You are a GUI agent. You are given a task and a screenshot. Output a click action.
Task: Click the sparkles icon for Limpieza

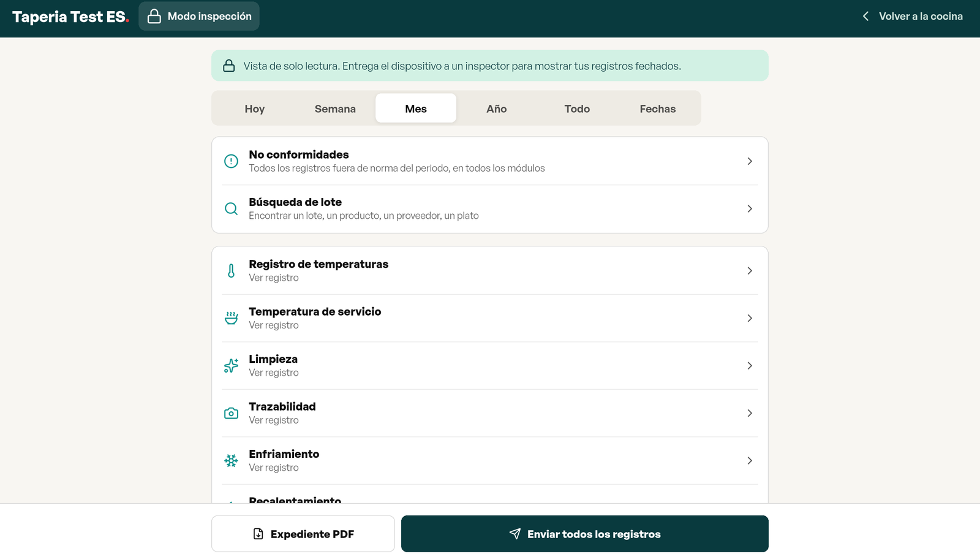(231, 366)
